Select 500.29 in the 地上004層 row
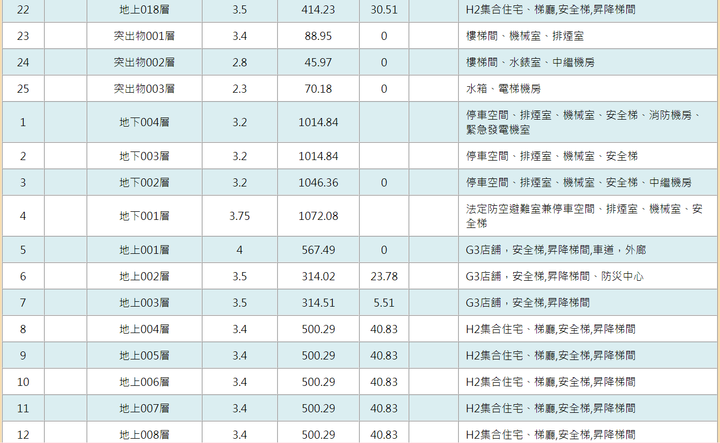Screen dimensions: 720x443 coord(318,329)
